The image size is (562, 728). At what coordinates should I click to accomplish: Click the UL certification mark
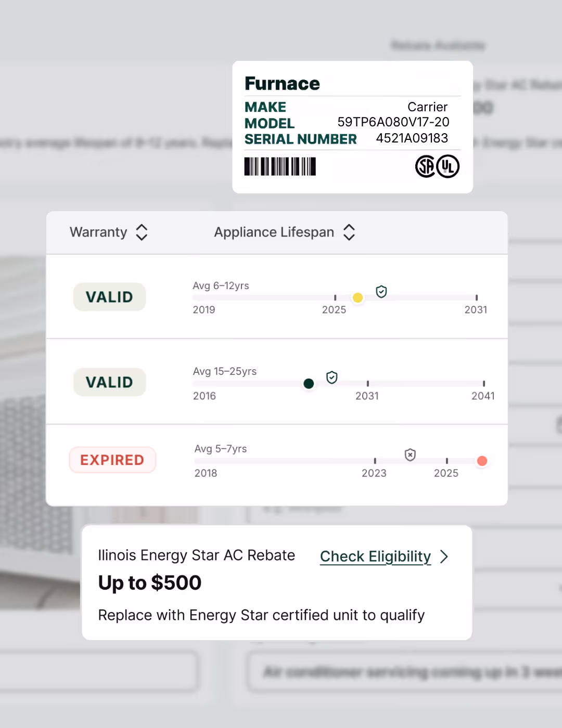(x=448, y=166)
